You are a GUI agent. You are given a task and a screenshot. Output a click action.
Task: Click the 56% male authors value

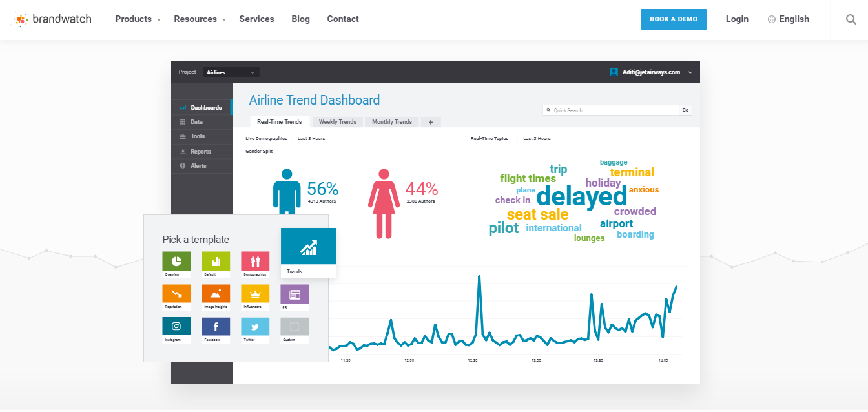tap(322, 189)
